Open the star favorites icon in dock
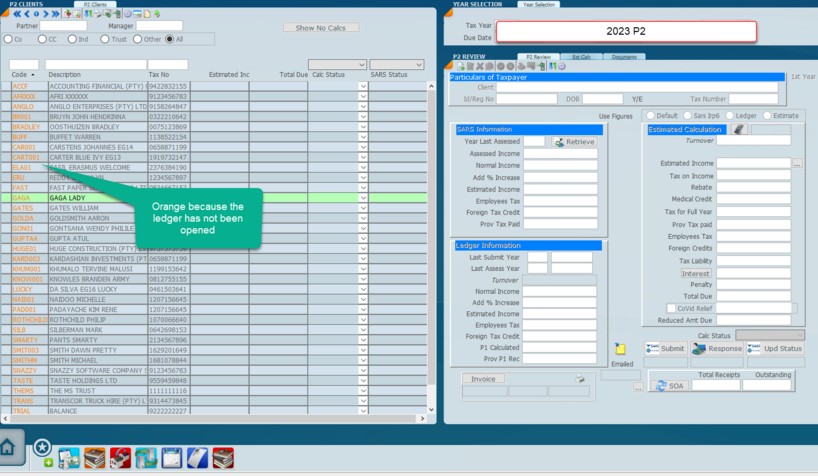 (x=42, y=447)
